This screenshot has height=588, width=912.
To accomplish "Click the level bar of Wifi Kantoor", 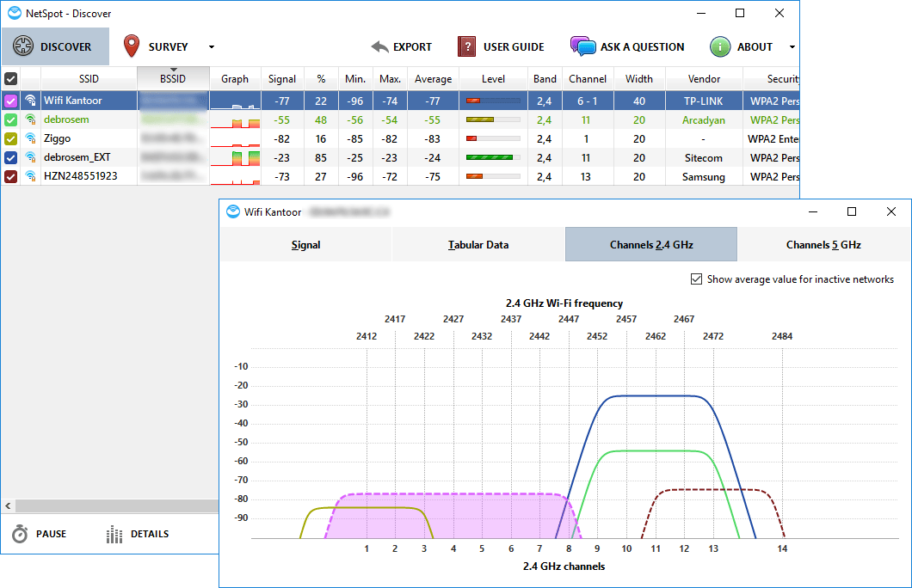I will 493,101.
